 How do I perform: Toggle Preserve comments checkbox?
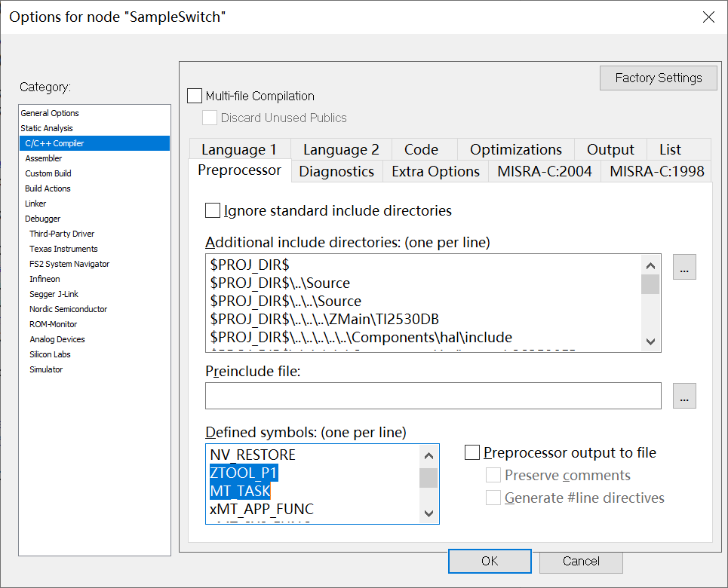click(493, 475)
